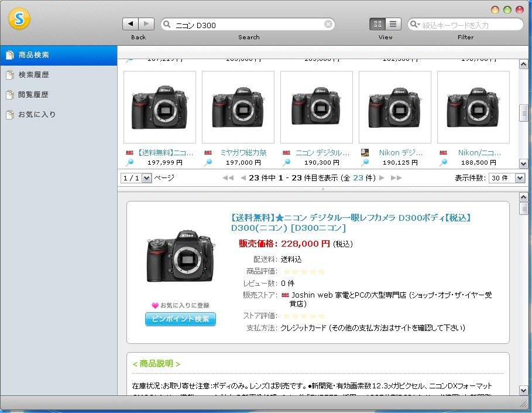Click pinpoint search icon beside 190,125 円
Image resolution: width=532 pixels, height=413 pixels.
(365, 162)
